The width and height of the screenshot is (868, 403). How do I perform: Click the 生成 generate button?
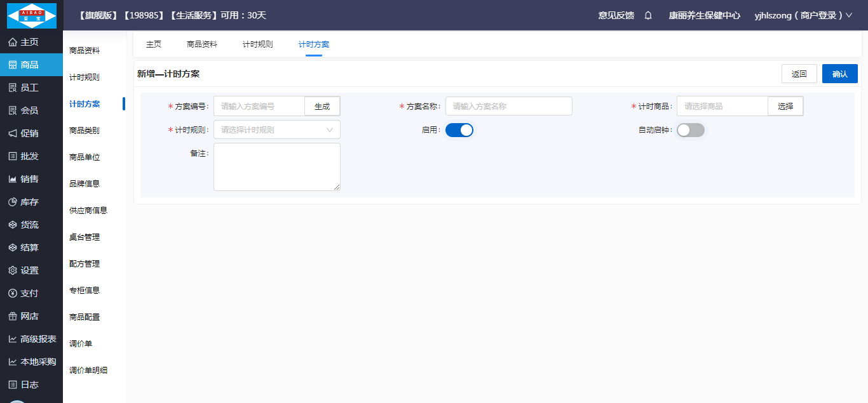(x=322, y=106)
